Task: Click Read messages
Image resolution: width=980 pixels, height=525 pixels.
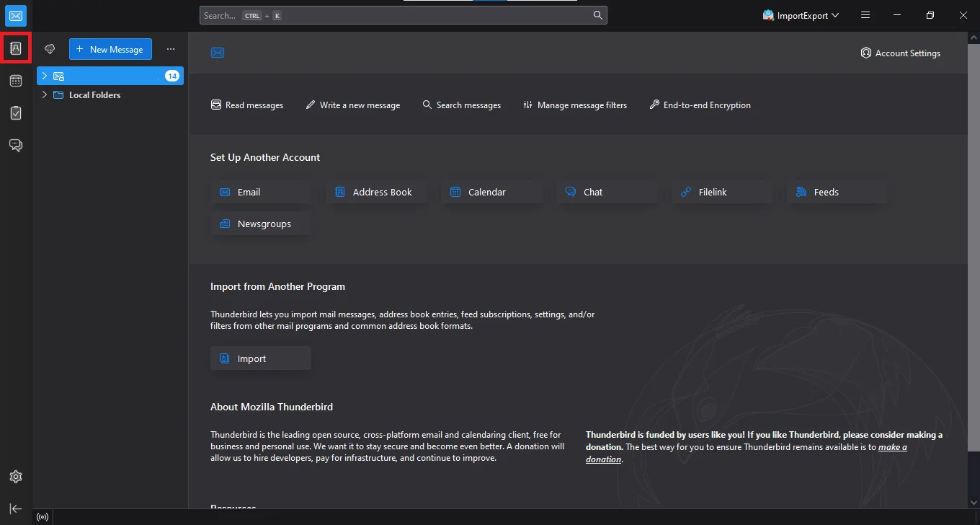Action: (247, 105)
